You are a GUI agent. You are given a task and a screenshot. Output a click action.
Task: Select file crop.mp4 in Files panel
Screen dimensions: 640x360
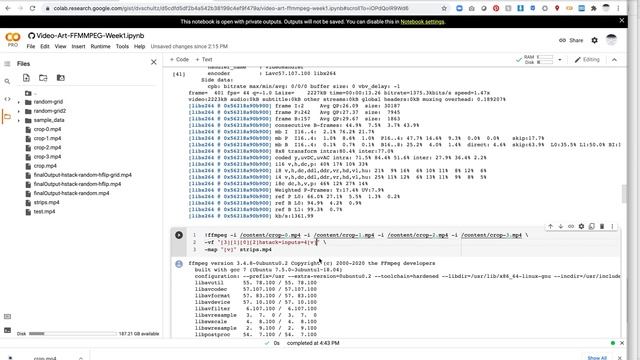pos(45,166)
